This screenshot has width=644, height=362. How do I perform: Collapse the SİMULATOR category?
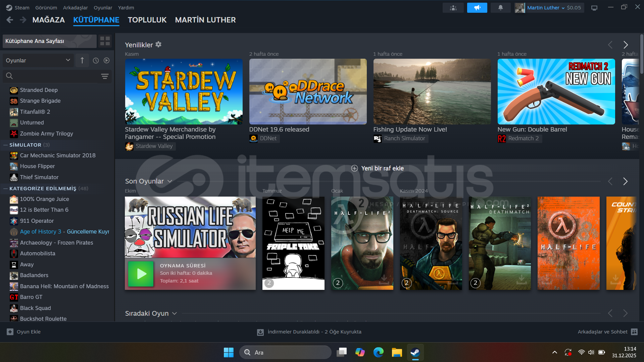point(5,145)
